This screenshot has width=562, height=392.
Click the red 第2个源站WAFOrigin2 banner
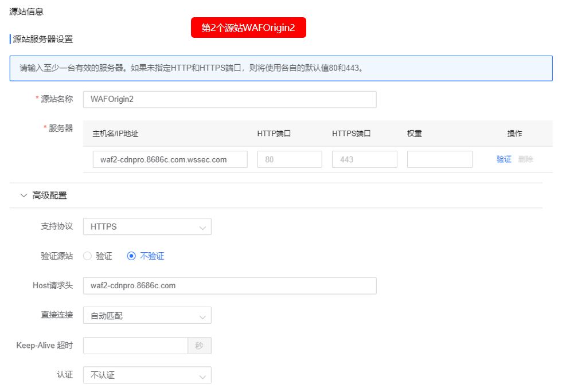pyautogui.click(x=248, y=28)
